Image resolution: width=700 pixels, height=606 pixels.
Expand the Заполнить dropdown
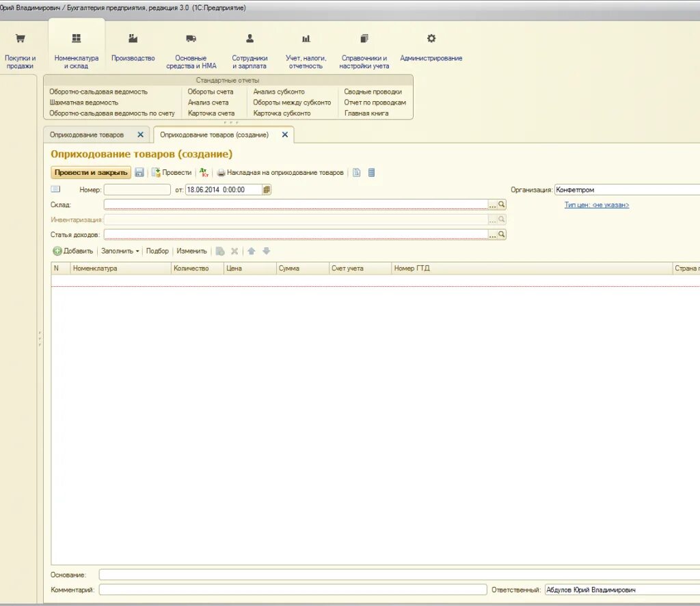click(x=120, y=251)
